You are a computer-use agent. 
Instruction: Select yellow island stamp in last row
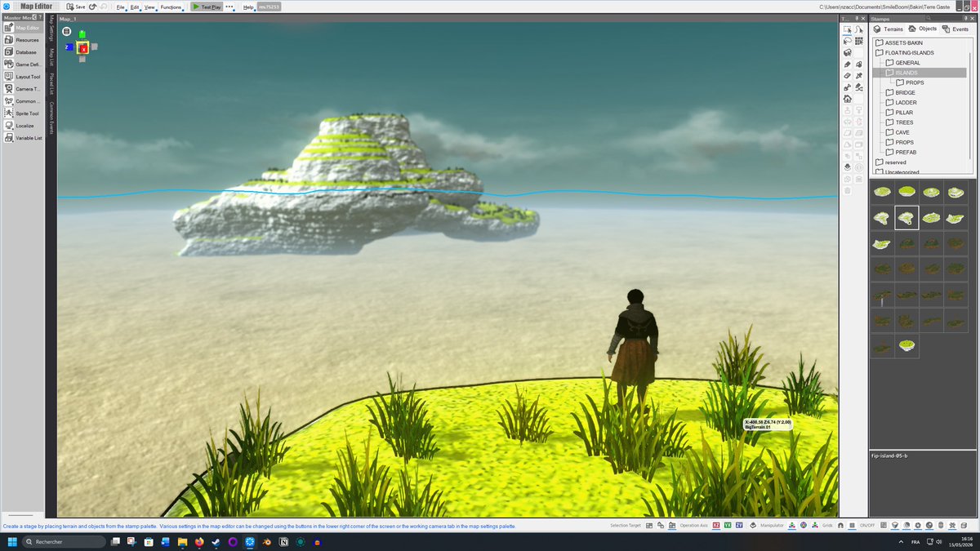906,346
